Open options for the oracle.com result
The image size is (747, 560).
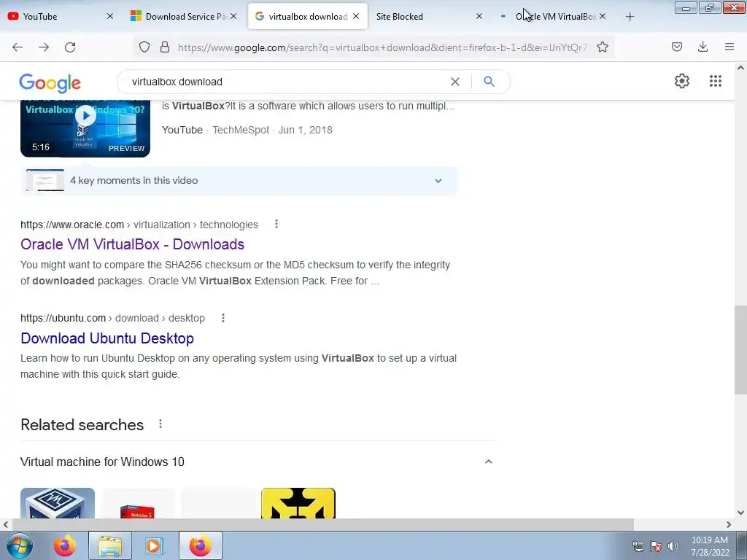click(x=276, y=224)
